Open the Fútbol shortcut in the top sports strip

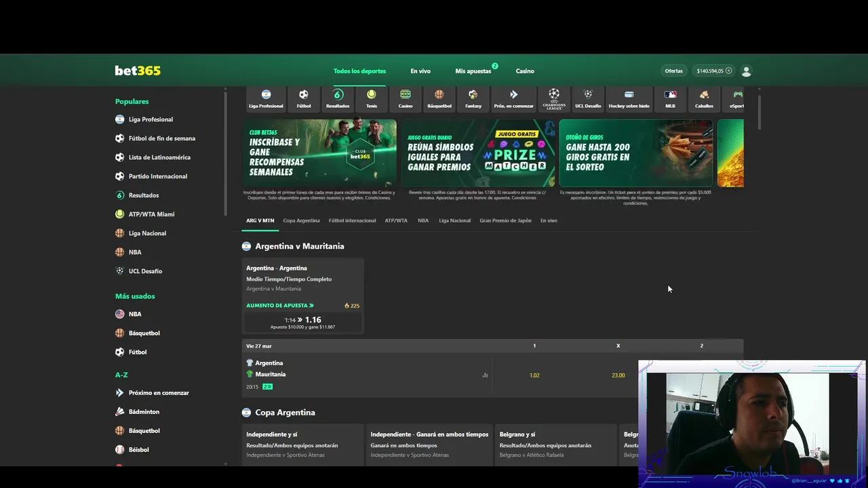coord(304,99)
